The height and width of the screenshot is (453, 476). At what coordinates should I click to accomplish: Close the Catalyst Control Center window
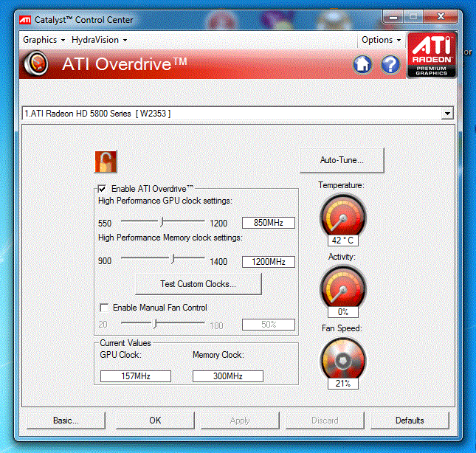click(441, 17)
